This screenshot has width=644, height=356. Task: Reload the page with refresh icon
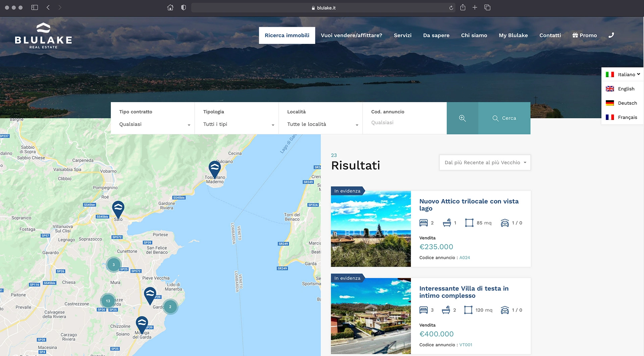[451, 8]
